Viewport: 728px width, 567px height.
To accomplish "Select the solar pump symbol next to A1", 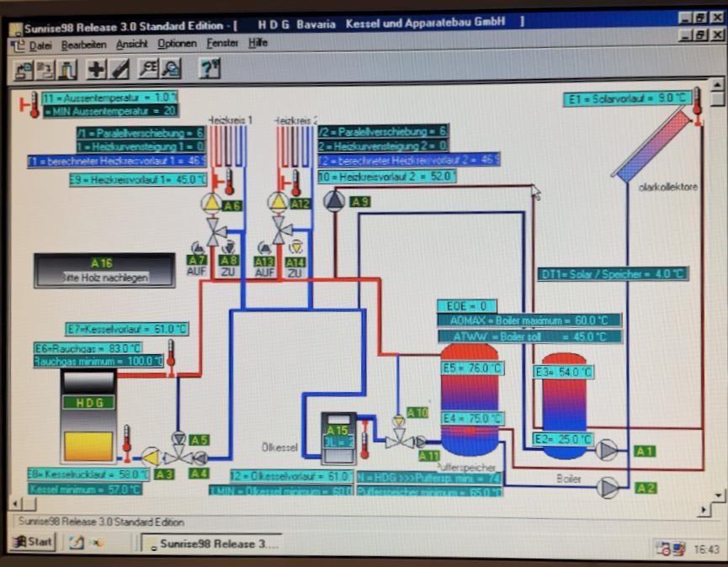I will 606,449.
